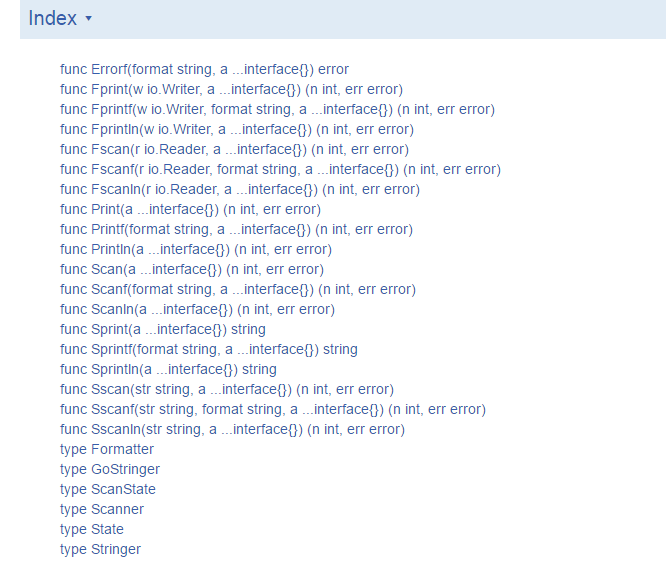Open func Sscanf link
The image size is (666, 569).
tap(273, 409)
